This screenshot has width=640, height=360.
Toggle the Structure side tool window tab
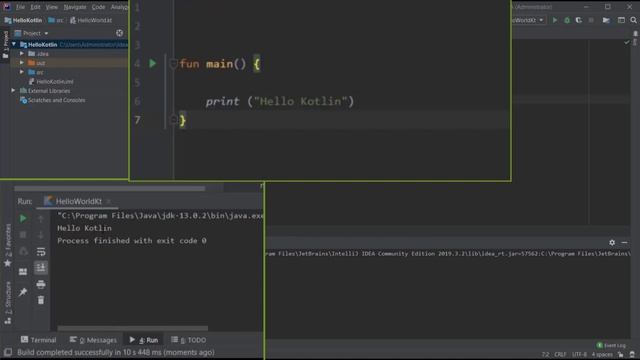click(x=8, y=303)
